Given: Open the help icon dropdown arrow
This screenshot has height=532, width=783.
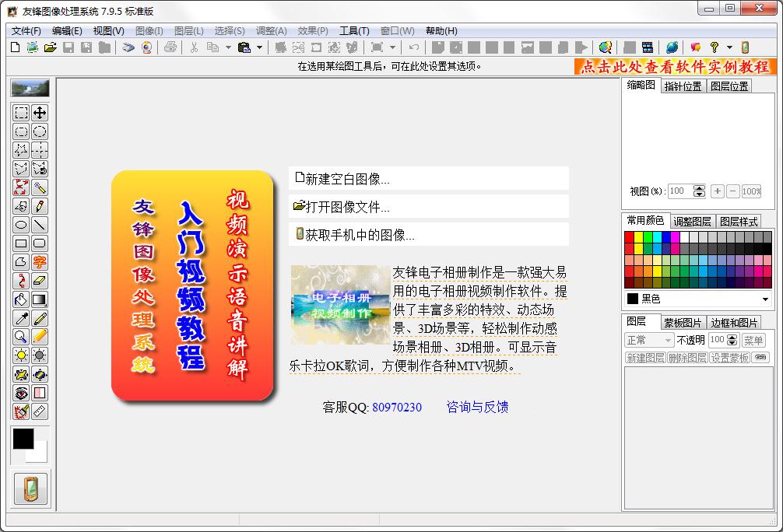Looking at the screenshot, I should coord(729,47).
